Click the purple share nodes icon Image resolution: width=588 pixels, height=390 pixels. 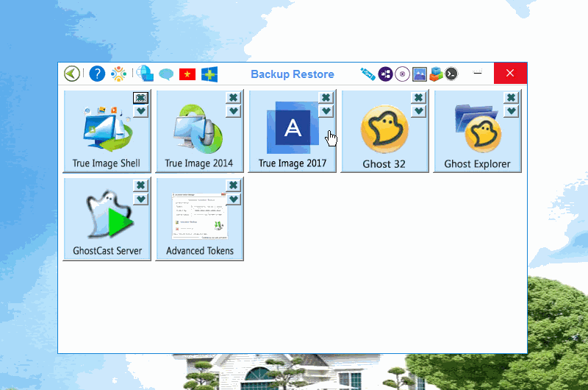point(385,74)
